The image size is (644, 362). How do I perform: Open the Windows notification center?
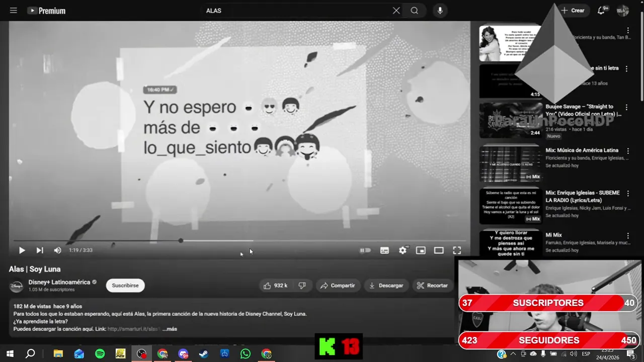(x=631, y=354)
